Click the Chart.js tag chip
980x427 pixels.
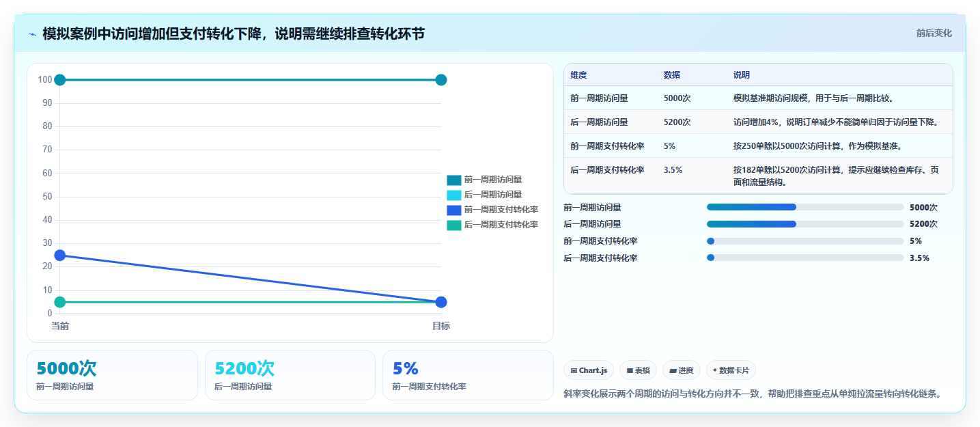[589, 370]
